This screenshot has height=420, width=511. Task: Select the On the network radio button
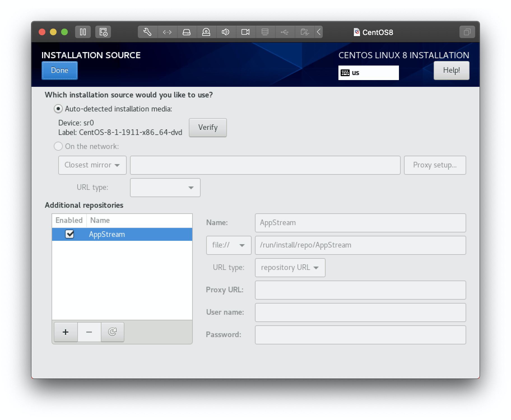click(58, 146)
